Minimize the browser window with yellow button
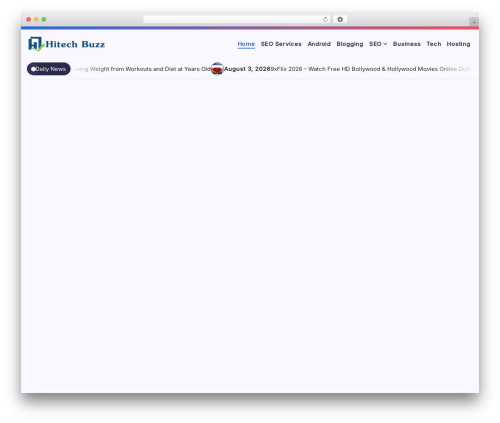The width and height of the screenshot is (500, 423). coord(36,19)
